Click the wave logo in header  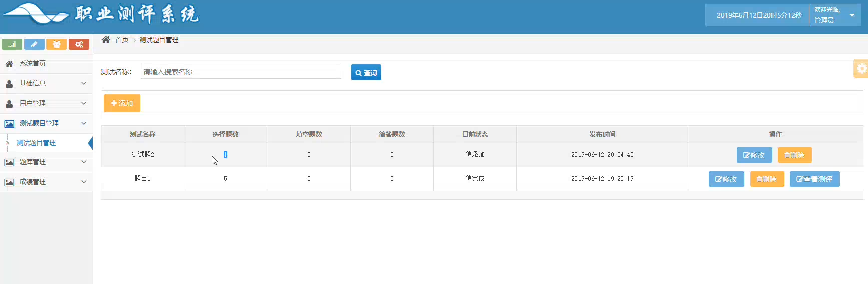[35, 14]
